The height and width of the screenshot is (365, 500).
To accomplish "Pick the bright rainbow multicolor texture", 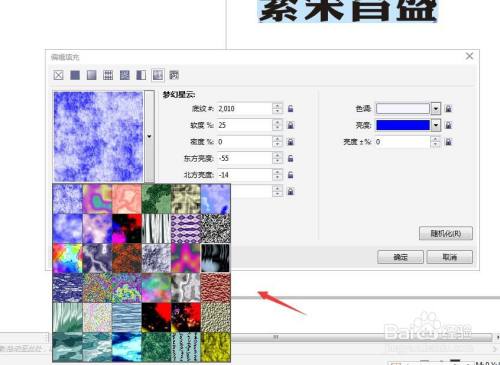I will click(x=67, y=258).
